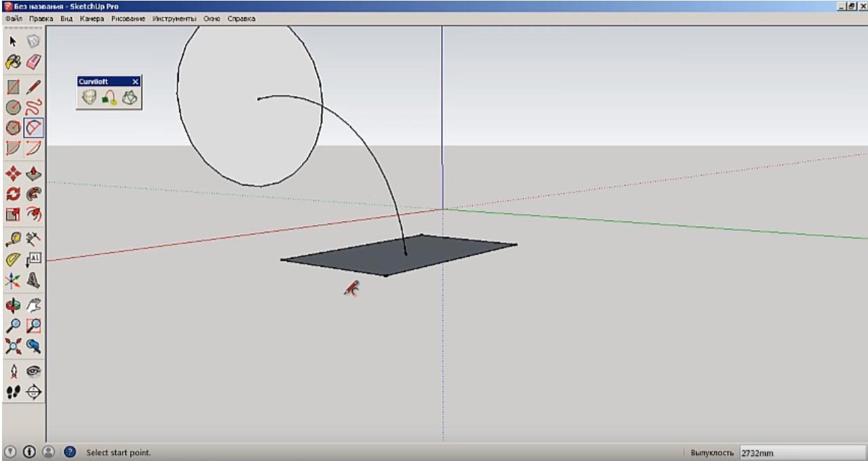Open the Инструменты menu
The image size is (868, 461).
[x=174, y=18]
